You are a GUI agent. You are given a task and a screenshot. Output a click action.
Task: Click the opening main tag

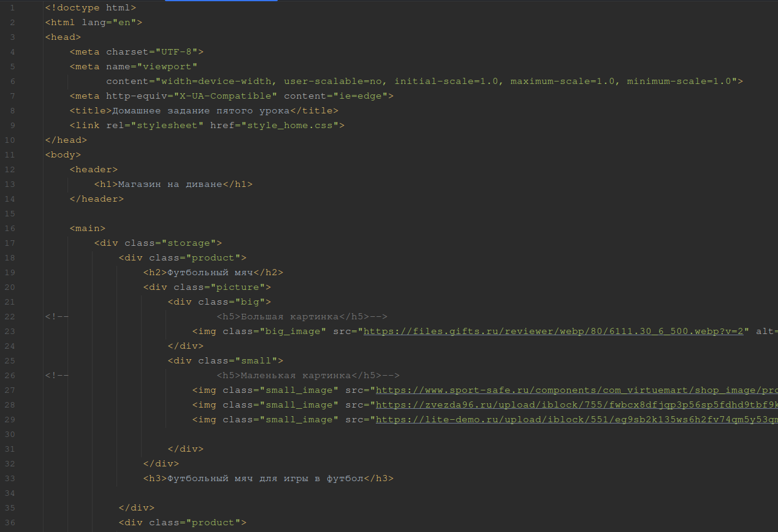click(x=87, y=229)
